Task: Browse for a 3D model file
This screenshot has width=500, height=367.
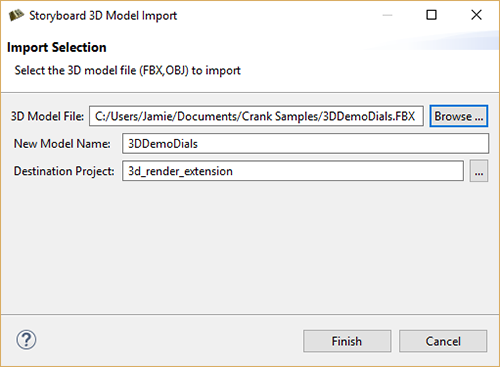Action: [459, 116]
